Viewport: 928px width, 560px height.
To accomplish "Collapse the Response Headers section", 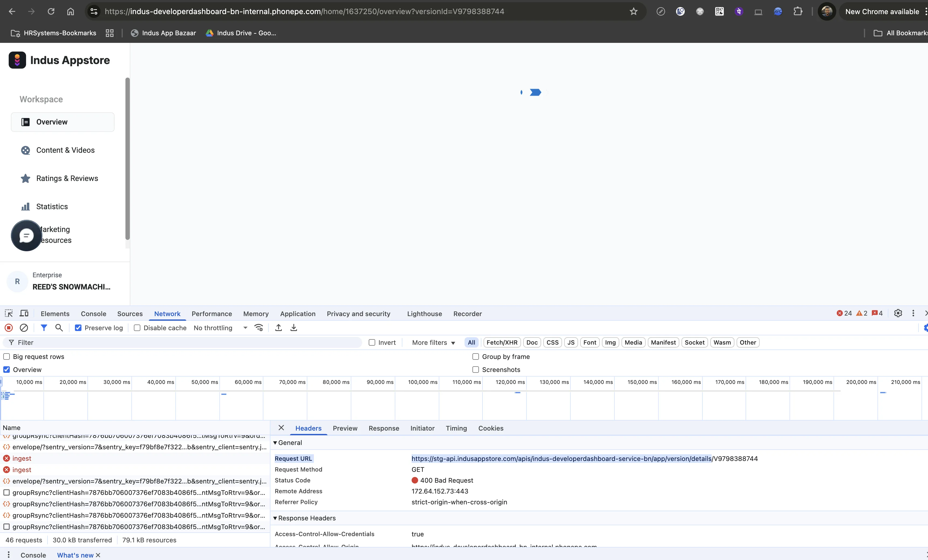I will [275, 518].
